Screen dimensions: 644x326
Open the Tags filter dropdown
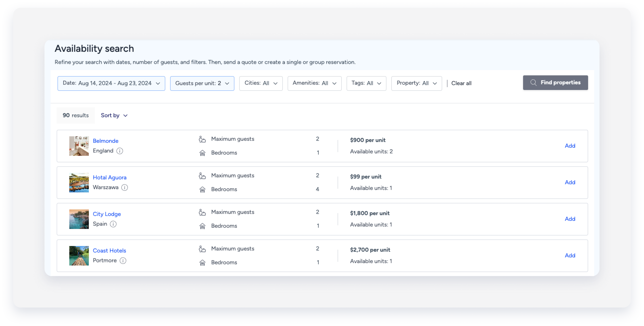366,83
